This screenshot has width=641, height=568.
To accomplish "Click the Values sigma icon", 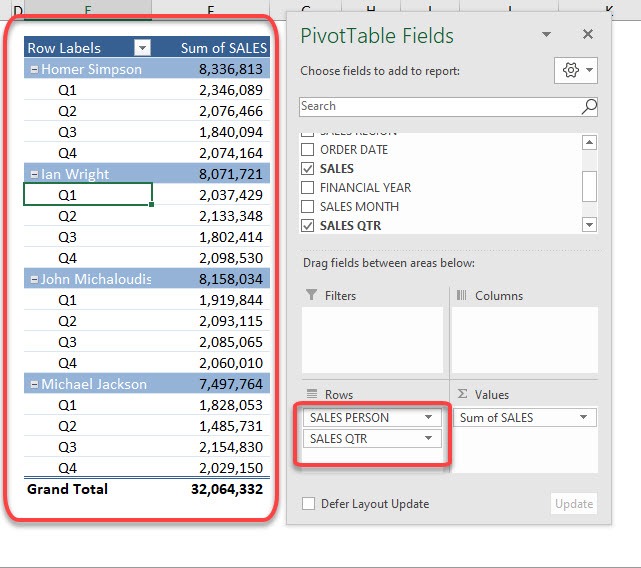I will point(462,394).
